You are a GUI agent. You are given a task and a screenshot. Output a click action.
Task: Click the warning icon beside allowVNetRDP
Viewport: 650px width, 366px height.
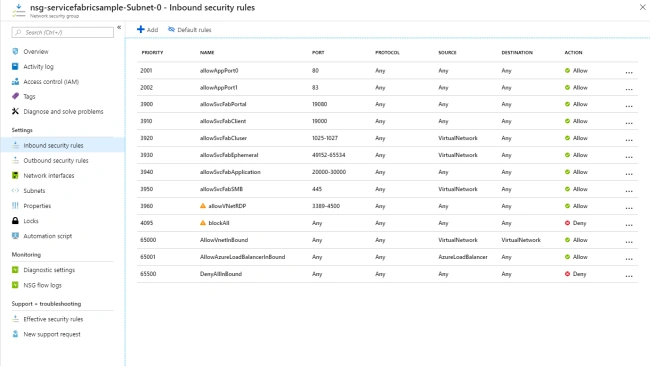point(203,206)
